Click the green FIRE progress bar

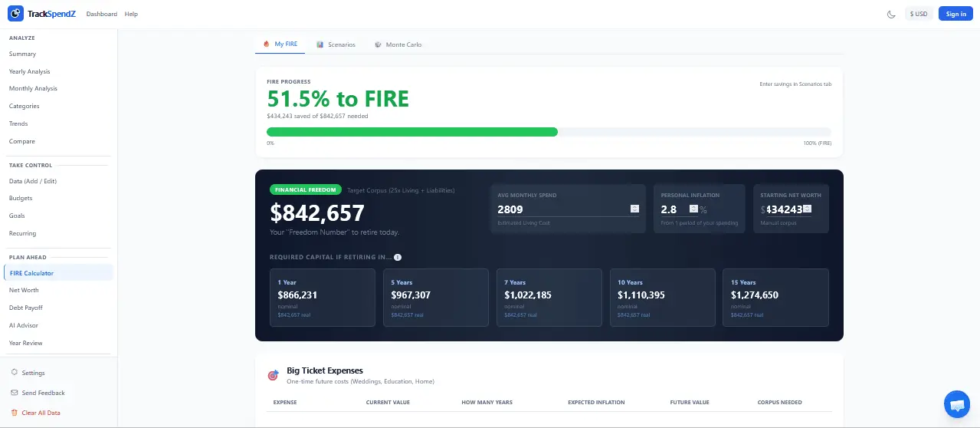point(412,132)
